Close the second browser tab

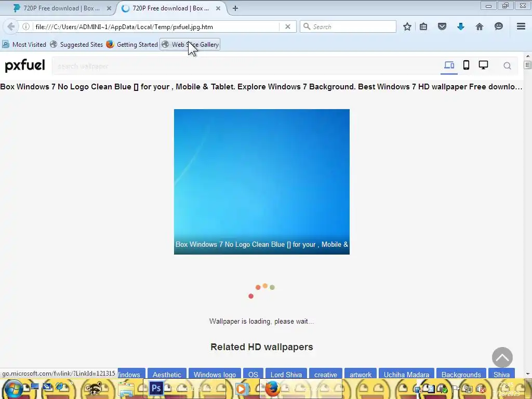click(218, 8)
